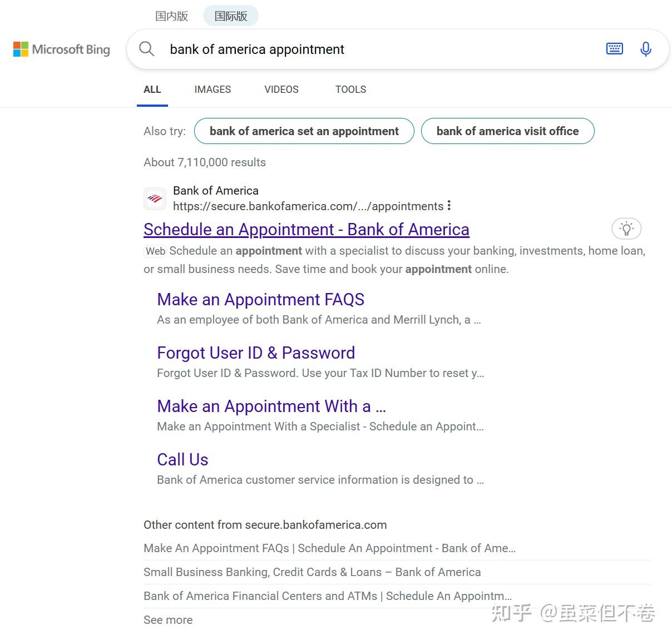Open the virtual keyboard icon

tap(614, 48)
